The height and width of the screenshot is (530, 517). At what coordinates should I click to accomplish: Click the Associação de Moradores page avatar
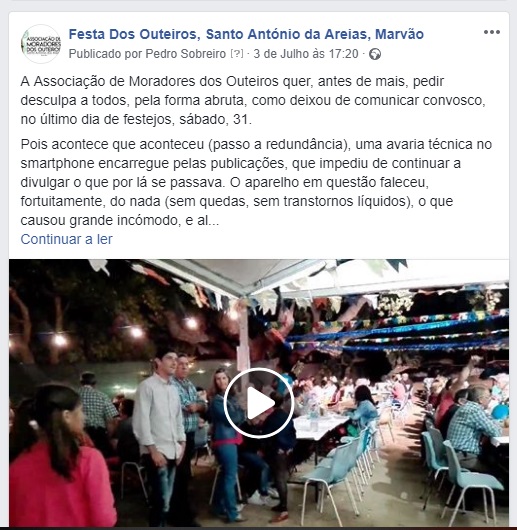click(41, 44)
